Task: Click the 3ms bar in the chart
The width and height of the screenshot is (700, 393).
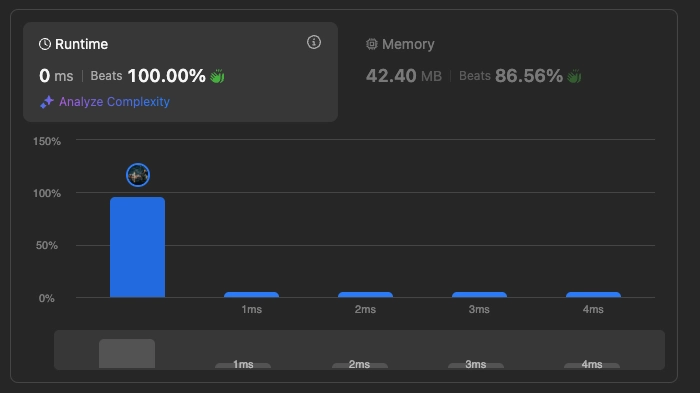Action: pyautogui.click(x=479, y=295)
